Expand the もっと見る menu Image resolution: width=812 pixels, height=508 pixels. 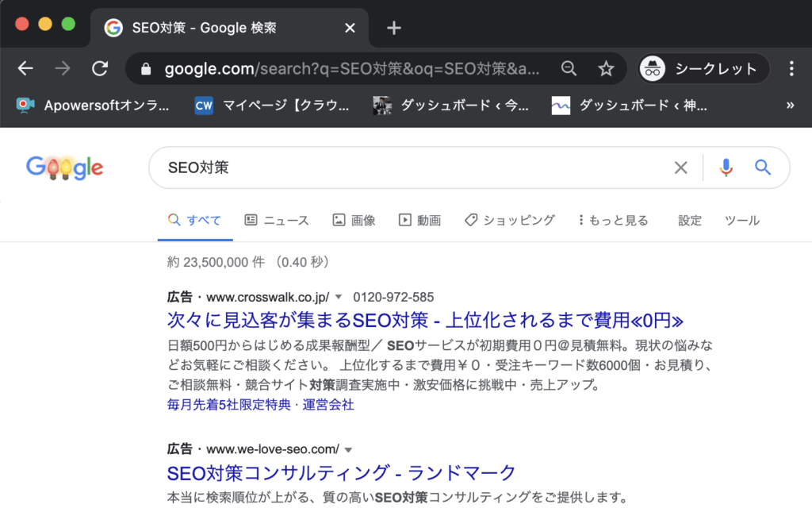613,221
